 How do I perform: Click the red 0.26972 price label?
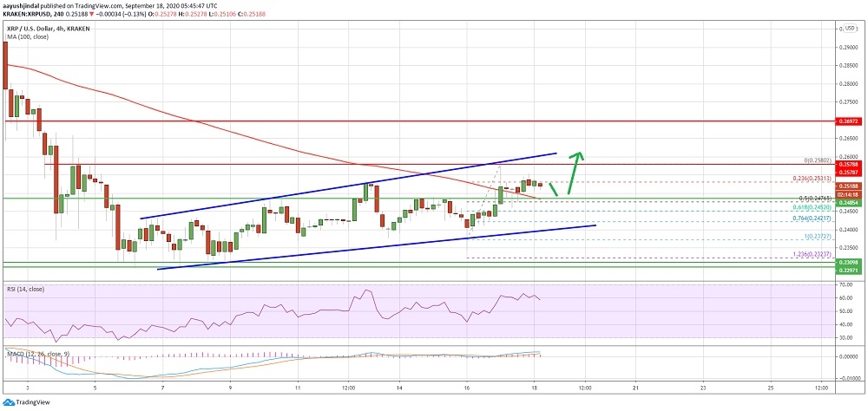click(848, 121)
